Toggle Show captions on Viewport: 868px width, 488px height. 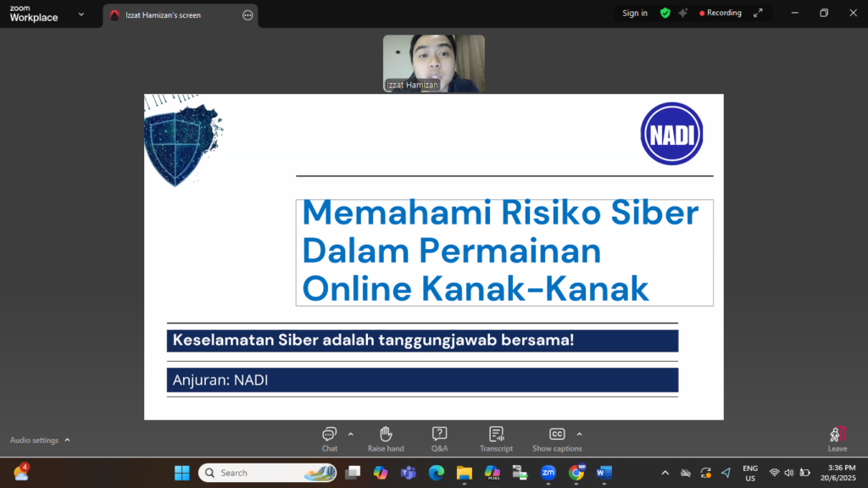pyautogui.click(x=556, y=436)
